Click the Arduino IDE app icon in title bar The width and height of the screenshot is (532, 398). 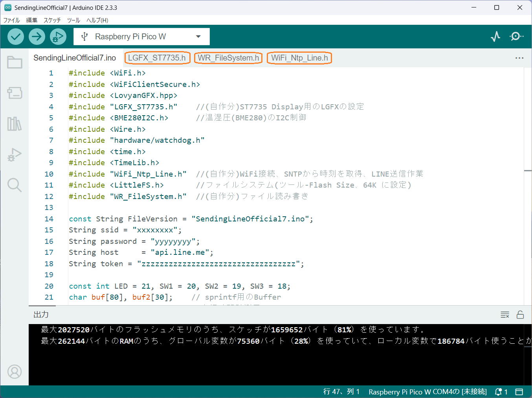8,7
